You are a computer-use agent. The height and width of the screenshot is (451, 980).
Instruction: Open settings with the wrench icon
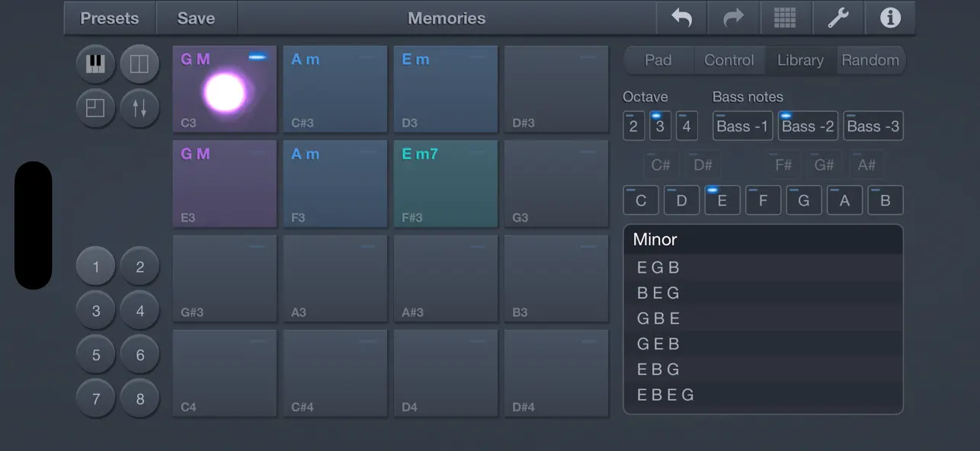point(838,18)
